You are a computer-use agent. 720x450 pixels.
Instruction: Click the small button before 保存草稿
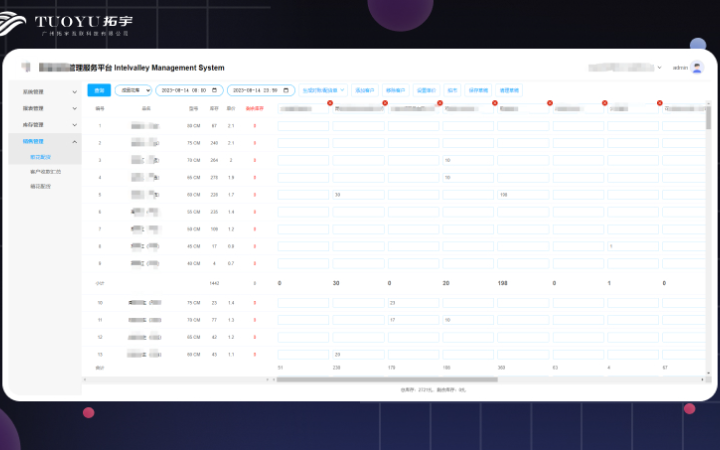point(452,90)
